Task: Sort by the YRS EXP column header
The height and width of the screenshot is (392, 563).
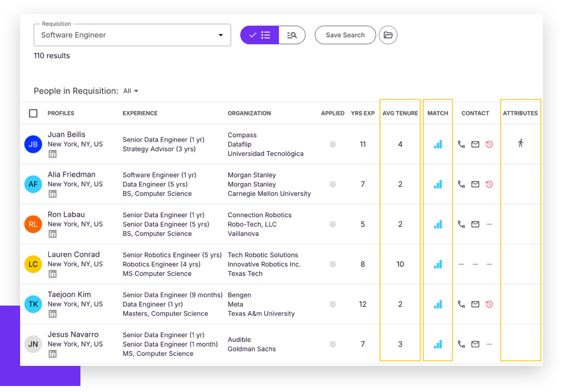Action: click(362, 114)
